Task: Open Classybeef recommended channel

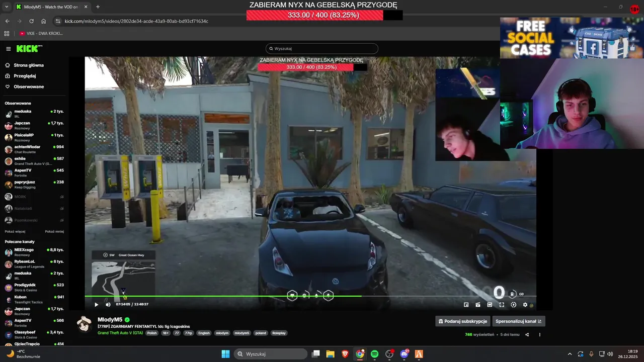Action: pos(34,334)
